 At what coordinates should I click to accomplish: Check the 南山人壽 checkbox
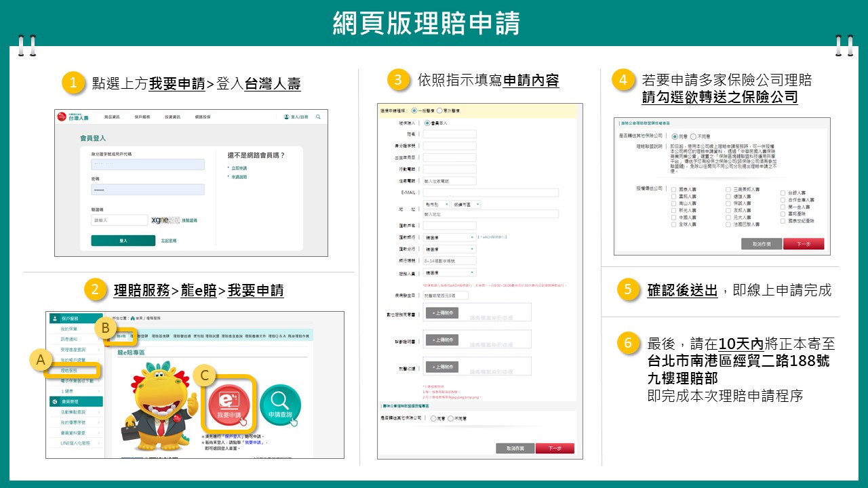(673, 203)
